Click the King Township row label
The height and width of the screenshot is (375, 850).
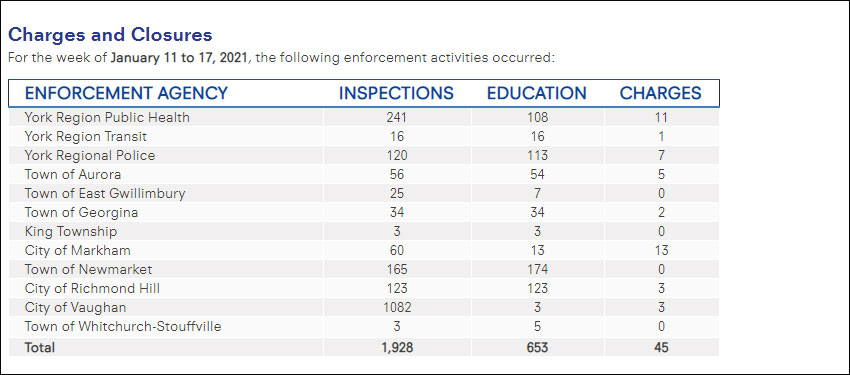[x=70, y=231]
